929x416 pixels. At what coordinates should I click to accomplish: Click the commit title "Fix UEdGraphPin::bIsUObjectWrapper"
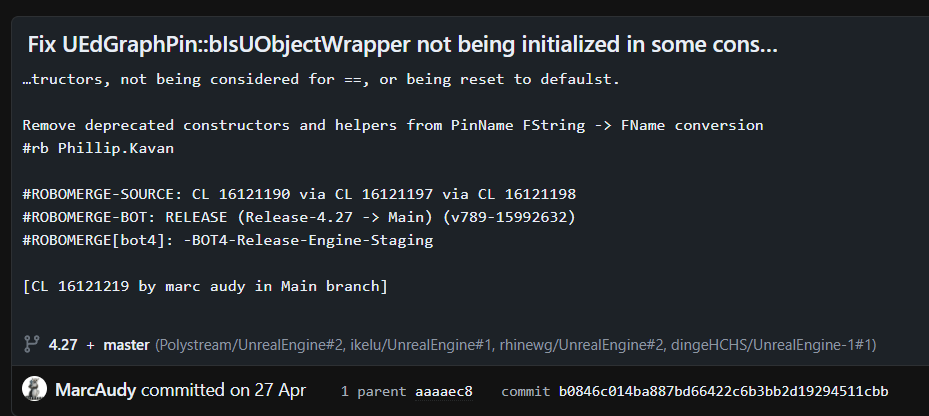402,45
